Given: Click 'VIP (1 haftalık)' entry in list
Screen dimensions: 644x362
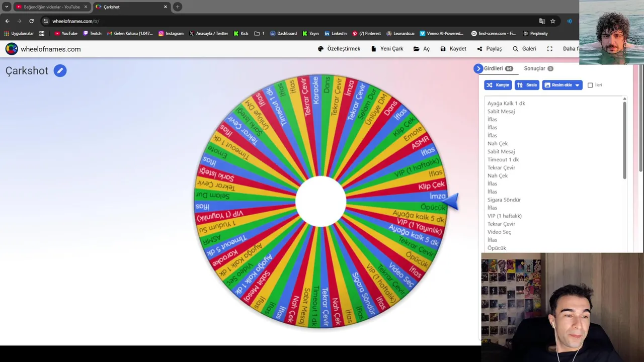Looking at the screenshot, I should [x=505, y=216].
